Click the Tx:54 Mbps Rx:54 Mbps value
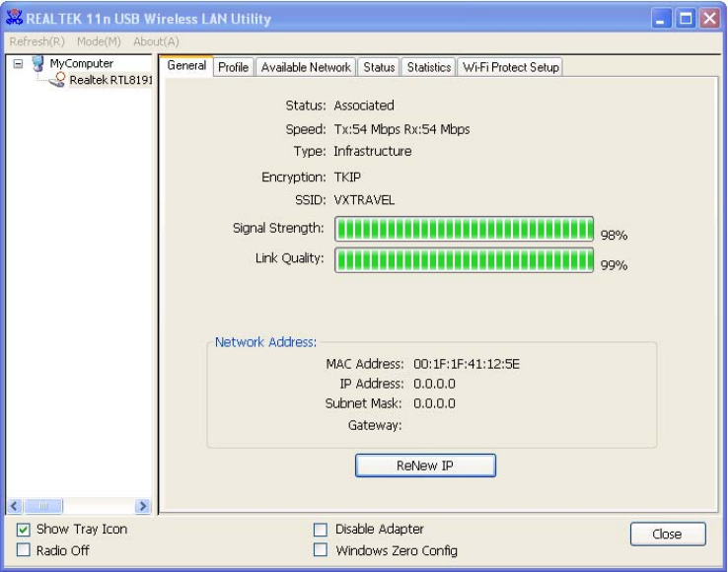Screen dimensions: 728x572 tap(402, 129)
